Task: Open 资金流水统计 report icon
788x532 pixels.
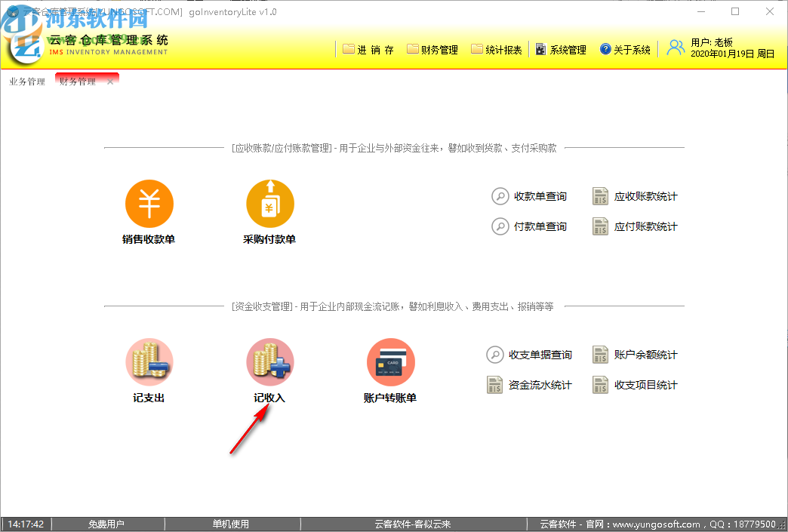Action: (x=494, y=384)
